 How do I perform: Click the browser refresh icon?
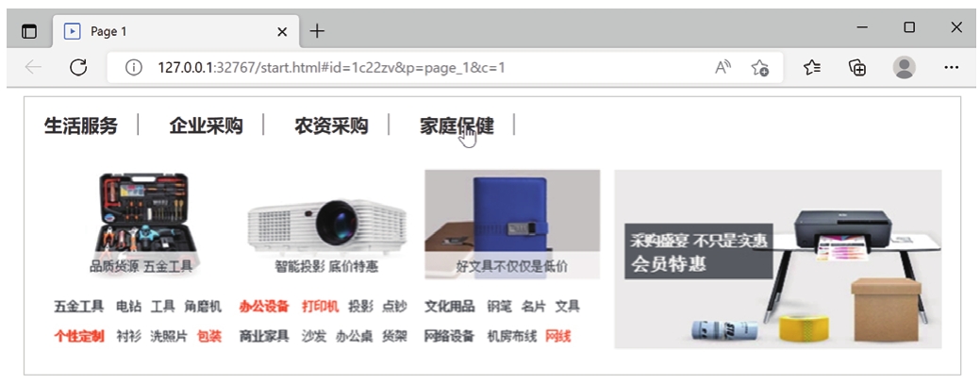(78, 68)
